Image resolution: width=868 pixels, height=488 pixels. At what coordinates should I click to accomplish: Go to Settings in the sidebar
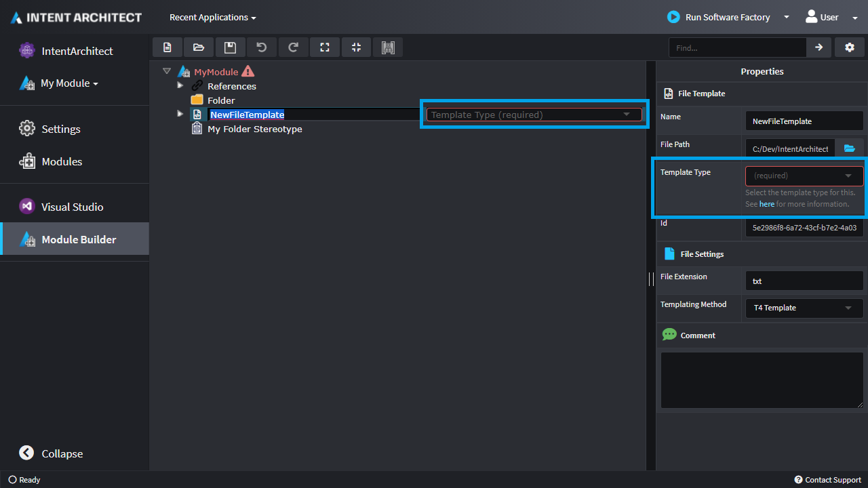(x=75, y=129)
